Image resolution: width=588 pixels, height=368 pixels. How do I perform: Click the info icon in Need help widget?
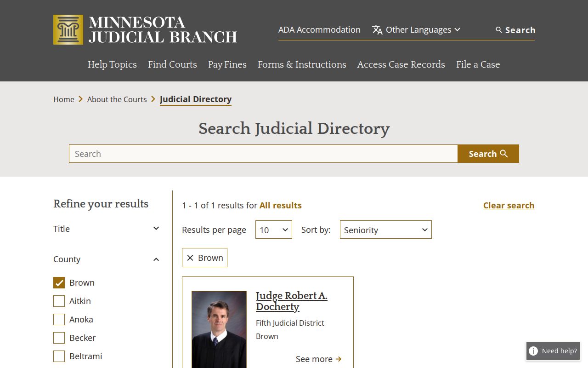[533, 351]
